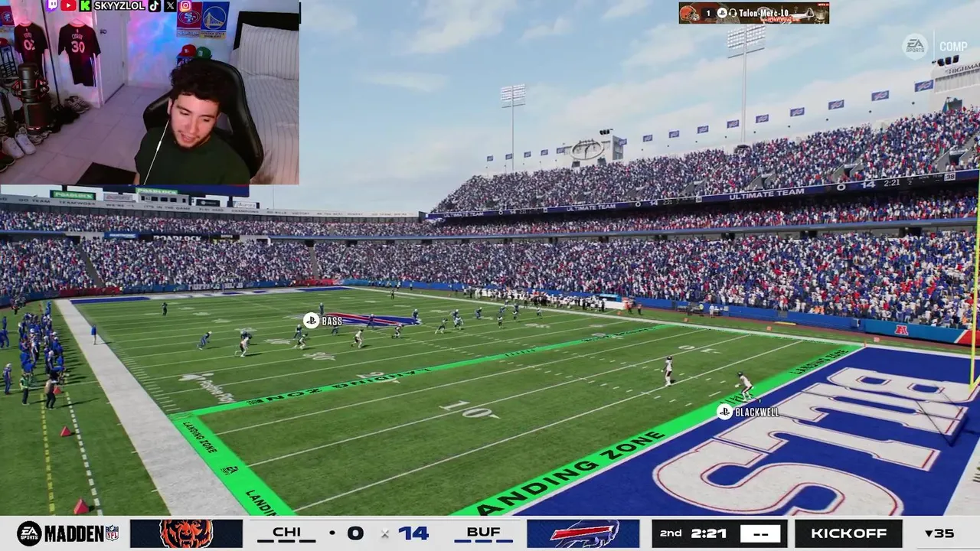Click the Chicago Bears logo in the scorebar

(x=186, y=533)
